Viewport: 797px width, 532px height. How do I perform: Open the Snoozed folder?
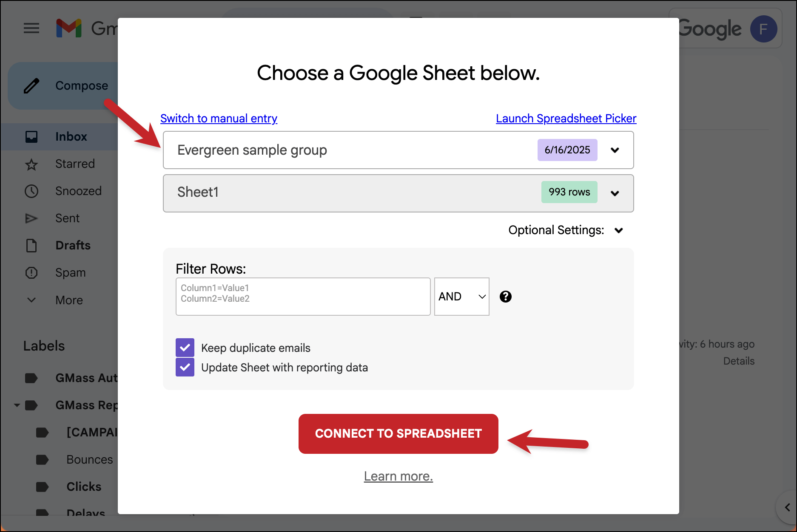pyautogui.click(x=78, y=191)
